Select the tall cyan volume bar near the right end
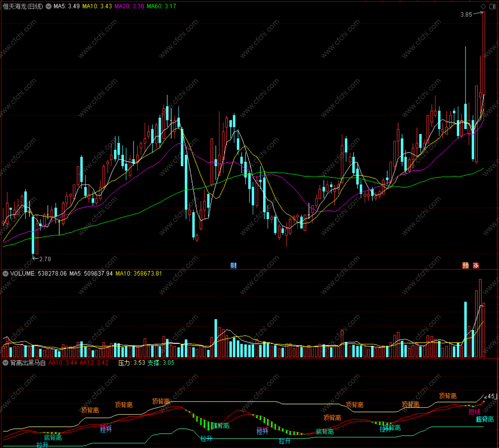This screenshot has width=499, height=448. [x=466, y=330]
